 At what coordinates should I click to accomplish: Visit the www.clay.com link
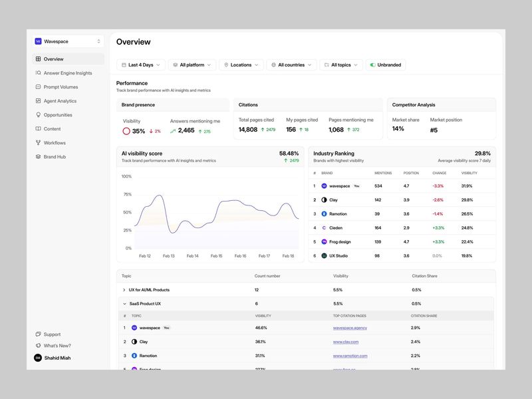pos(346,342)
